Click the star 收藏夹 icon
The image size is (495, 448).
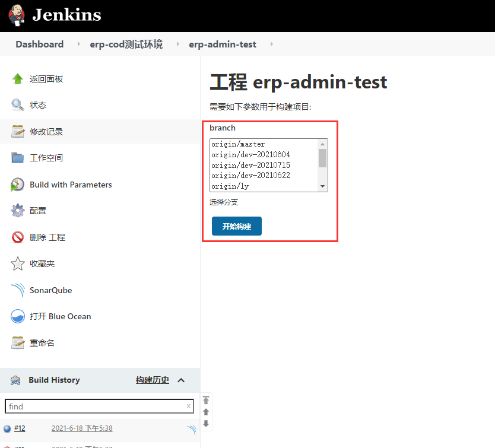tap(18, 263)
